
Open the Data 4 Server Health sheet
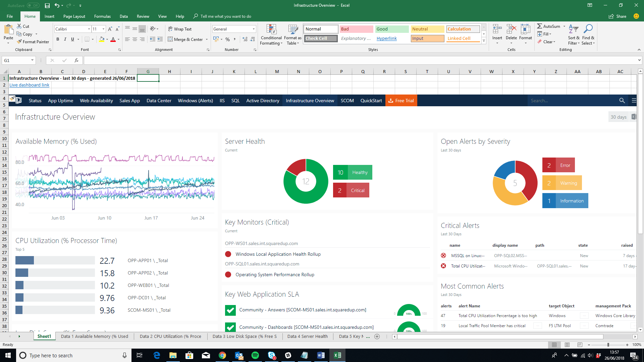[x=307, y=336]
